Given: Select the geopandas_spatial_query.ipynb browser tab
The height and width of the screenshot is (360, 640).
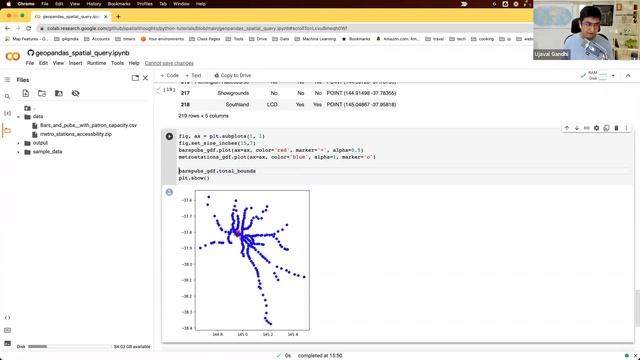Looking at the screenshot, I should coord(71,17).
